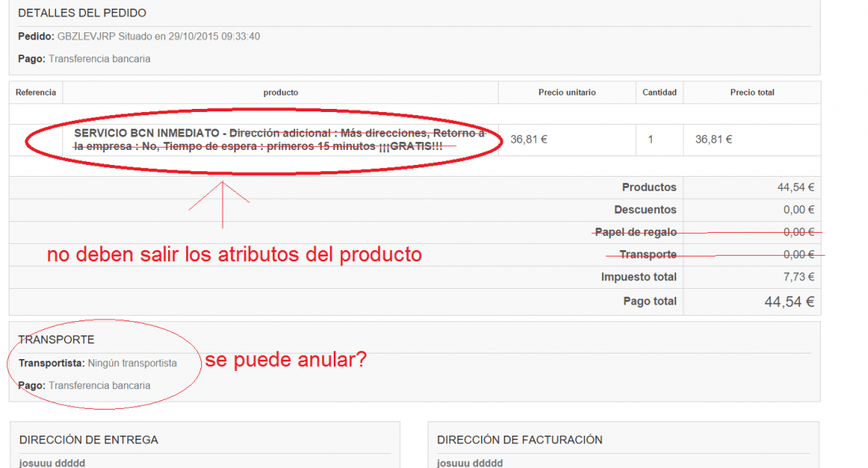Image resolution: width=868 pixels, height=468 pixels.
Task: Click the 'Descuentos' row label
Action: [x=645, y=210]
